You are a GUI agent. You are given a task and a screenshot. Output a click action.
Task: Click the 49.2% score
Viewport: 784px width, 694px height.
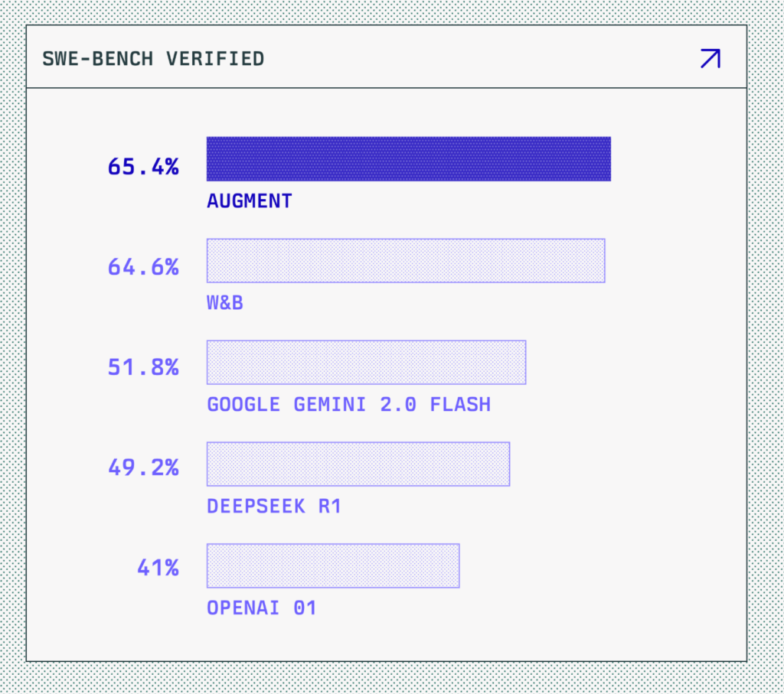[143, 468]
